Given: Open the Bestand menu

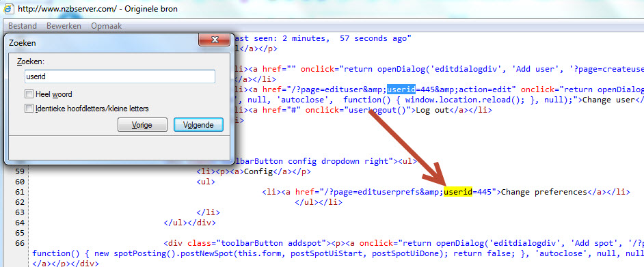Looking at the screenshot, I should 23,26.
